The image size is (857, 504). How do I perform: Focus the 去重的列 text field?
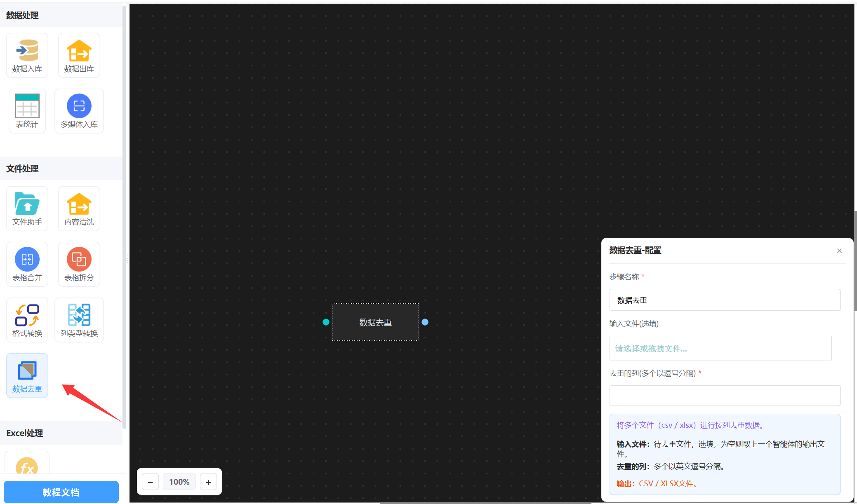point(725,396)
